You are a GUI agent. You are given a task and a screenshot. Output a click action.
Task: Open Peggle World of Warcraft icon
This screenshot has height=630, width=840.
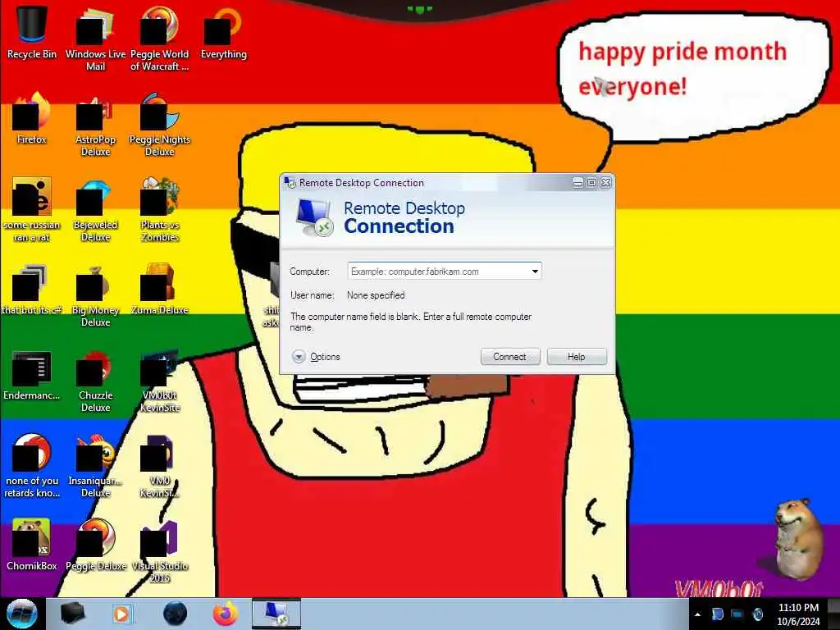point(160,38)
